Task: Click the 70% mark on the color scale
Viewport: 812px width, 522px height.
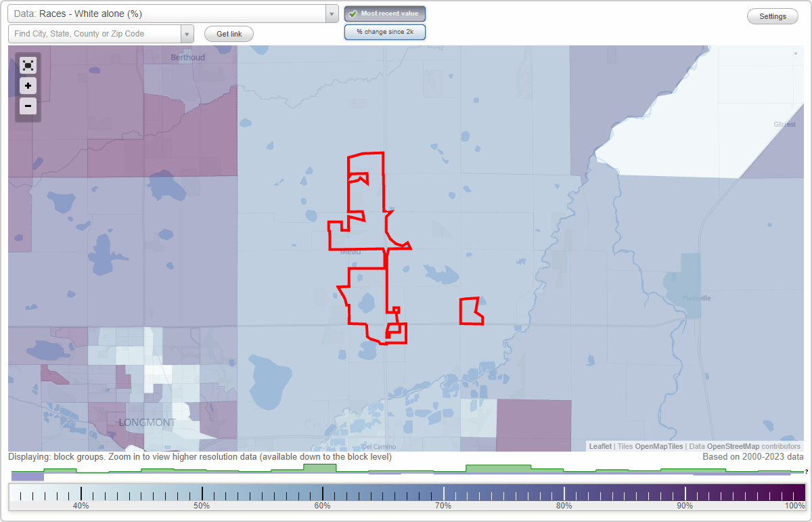Action: pyautogui.click(x=443, y=492)
